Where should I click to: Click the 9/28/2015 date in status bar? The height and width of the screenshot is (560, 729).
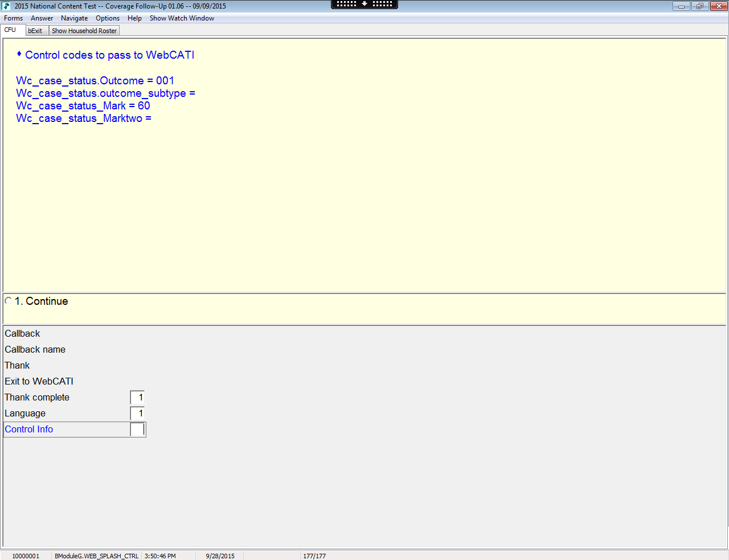220,556
